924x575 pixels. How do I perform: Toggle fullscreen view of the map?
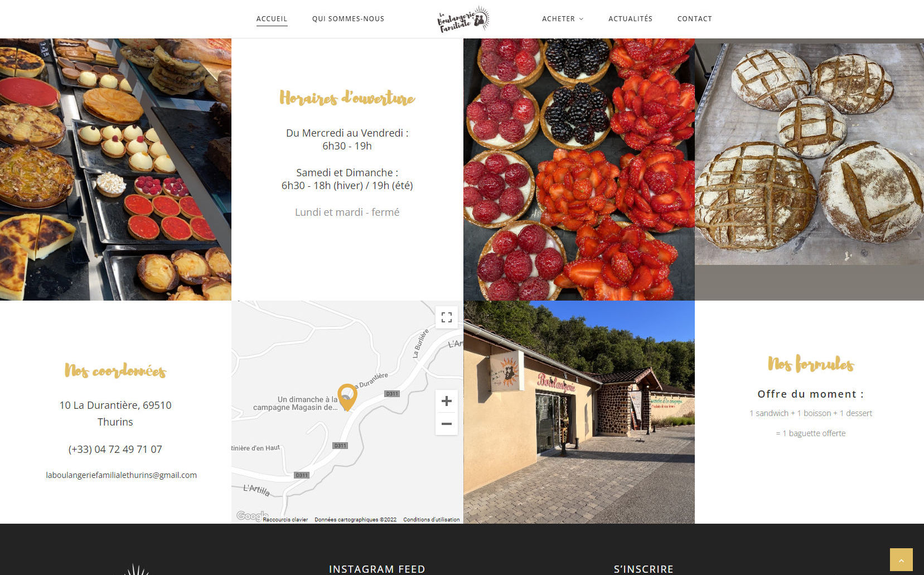pyautogui.click(x=447, y=317)
